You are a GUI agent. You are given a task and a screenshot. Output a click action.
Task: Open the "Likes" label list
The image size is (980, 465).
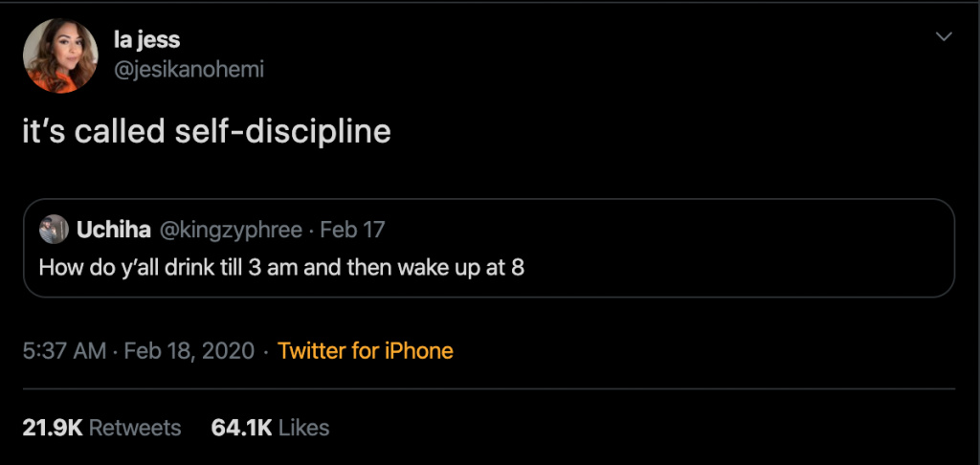[303, 428]
